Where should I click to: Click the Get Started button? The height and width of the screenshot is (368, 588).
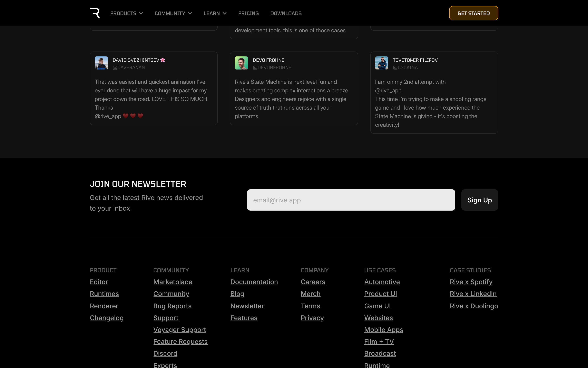(473, 13)
